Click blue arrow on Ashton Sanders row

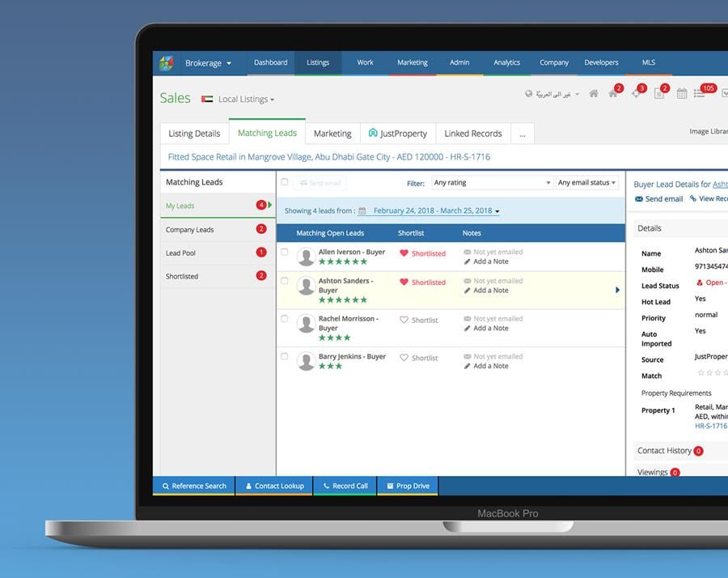click(x=617, y=290)
